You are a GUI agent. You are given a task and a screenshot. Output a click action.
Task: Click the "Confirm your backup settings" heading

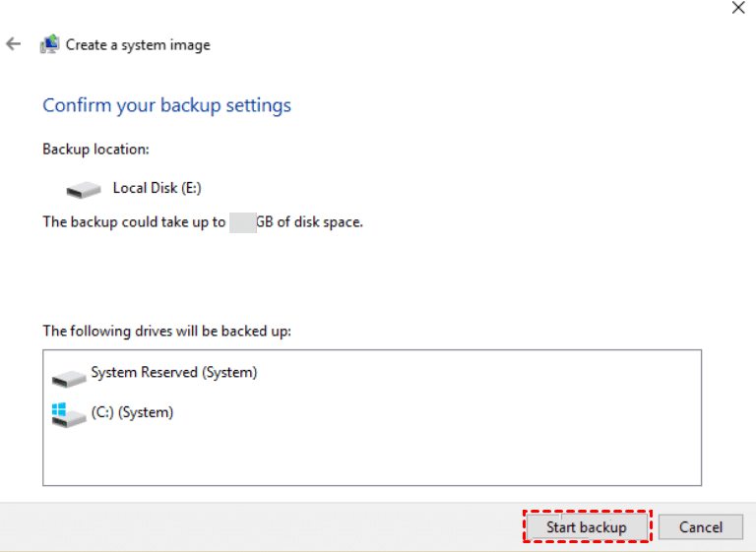[x=166, y=105]
